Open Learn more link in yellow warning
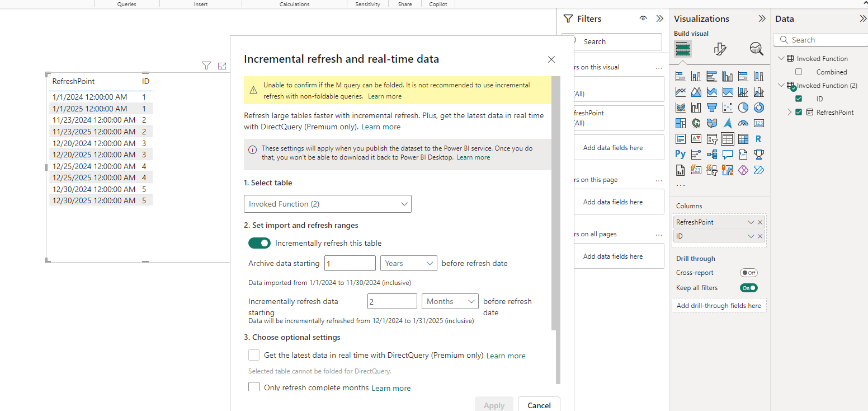The width and height of the screenshot is (868, 411). click(385, 96)
